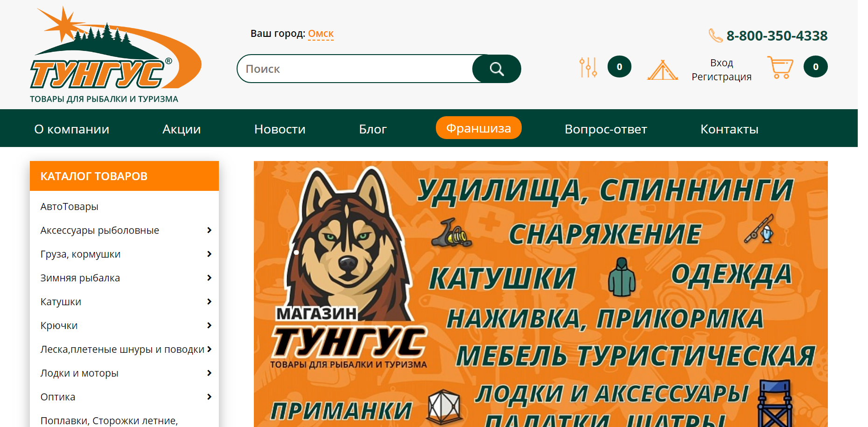Expand Крючки chevron arrow
868x427 pixels.
(x=209, y=325)
